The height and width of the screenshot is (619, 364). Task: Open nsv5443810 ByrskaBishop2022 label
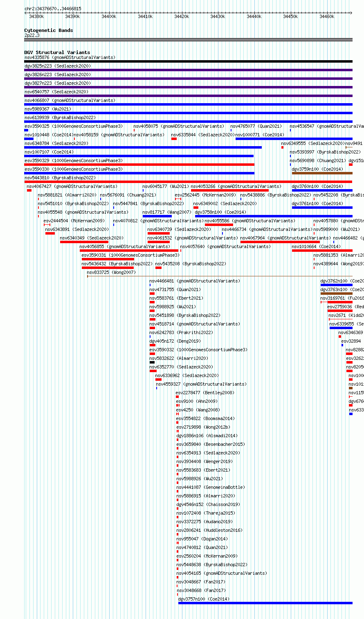click(x=60, y=178)
